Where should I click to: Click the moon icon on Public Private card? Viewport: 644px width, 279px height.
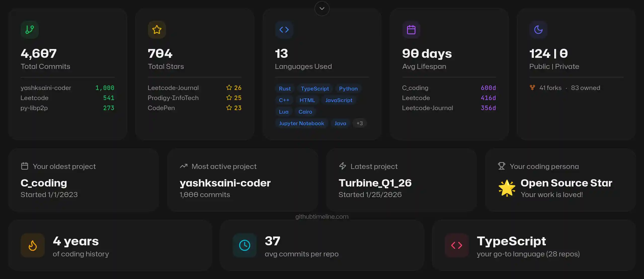click(x=539, y=30)
